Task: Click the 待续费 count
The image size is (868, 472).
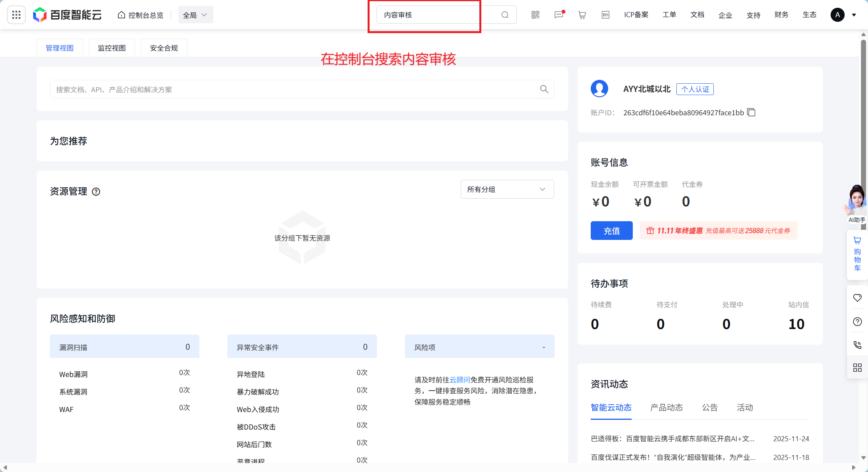Action: pyautogui.click(x=595, y=324)
